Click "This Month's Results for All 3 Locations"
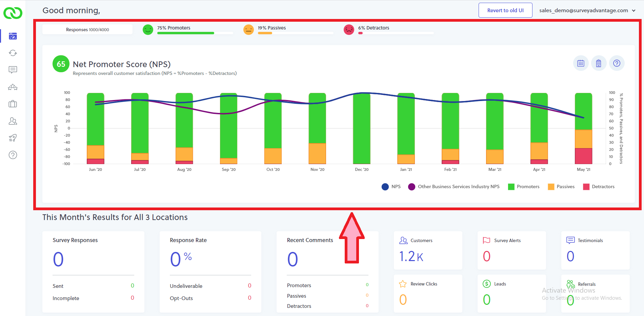 click(x=115, y=217)
